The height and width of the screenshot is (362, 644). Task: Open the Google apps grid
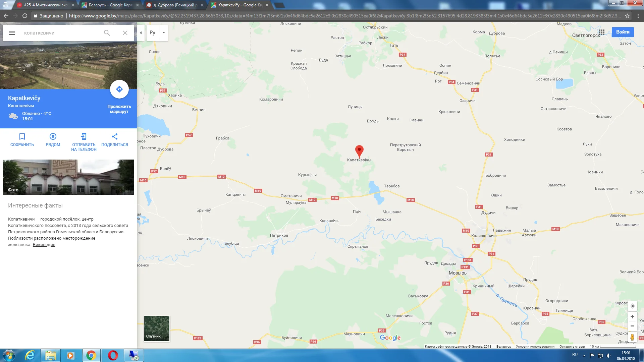pyautogui.click(x=602, y=32)
